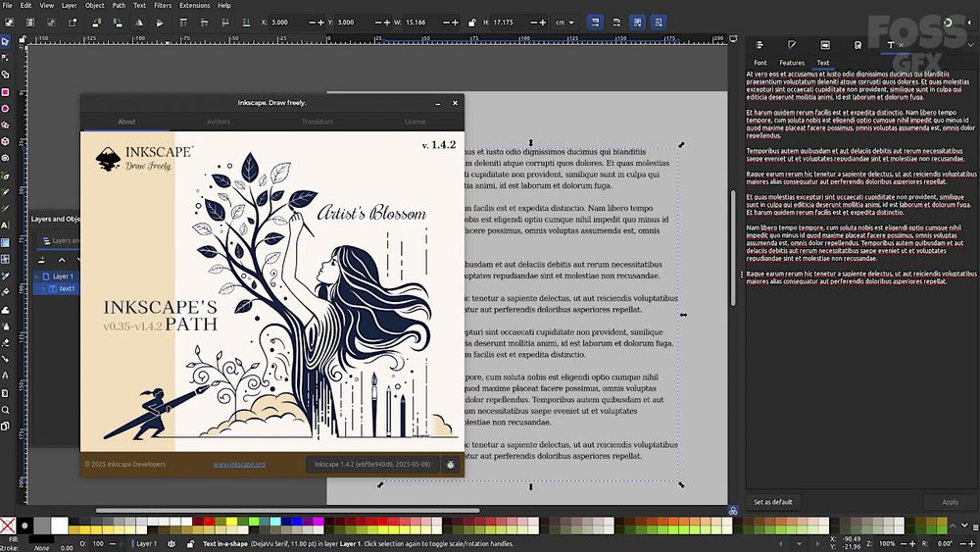Image resolution: width=980 pixels, height=552 pixels.
Task: Toggle move patterns with objects
Action: point(659,23)
